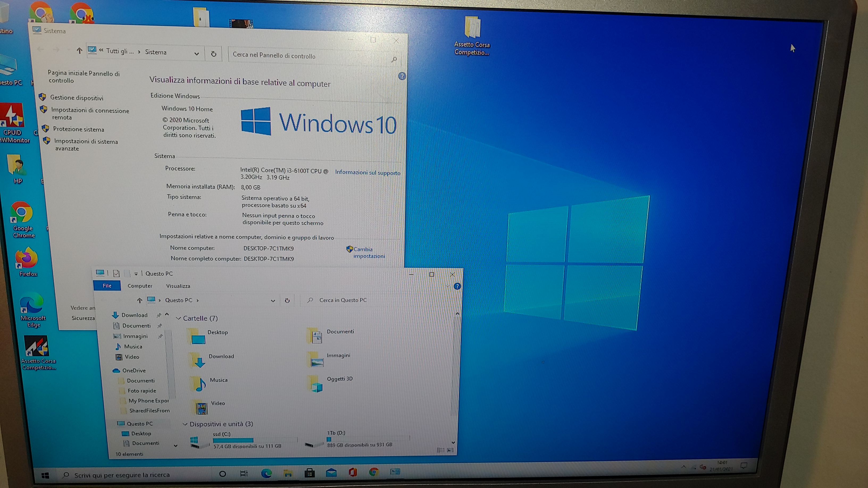Expand the Questo PC address bar dropdown
Viewport: 868px width, 488px height.
(273, 301)
